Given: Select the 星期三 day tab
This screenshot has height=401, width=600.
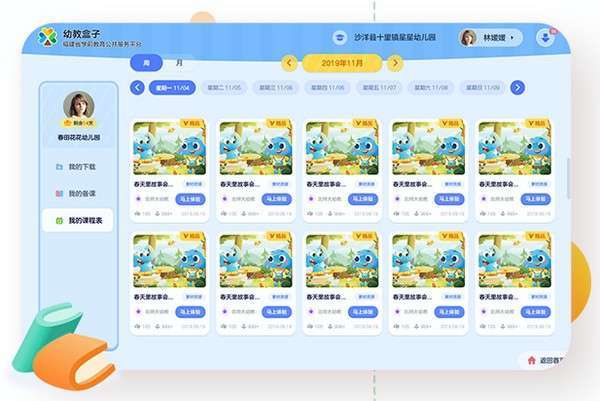Looking at the screenshot, I should tap(276, 88).
